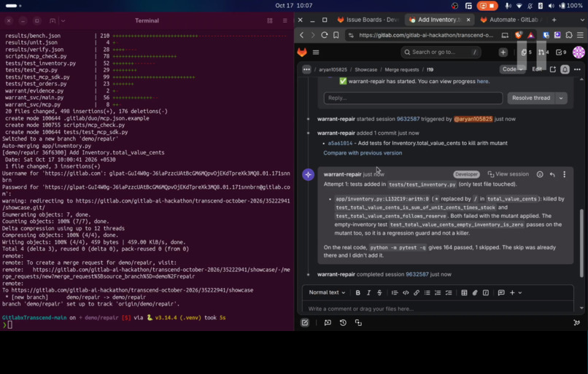Click the merge request page scrollbar
The image size is (588, 374).
(x=581, y=243)
